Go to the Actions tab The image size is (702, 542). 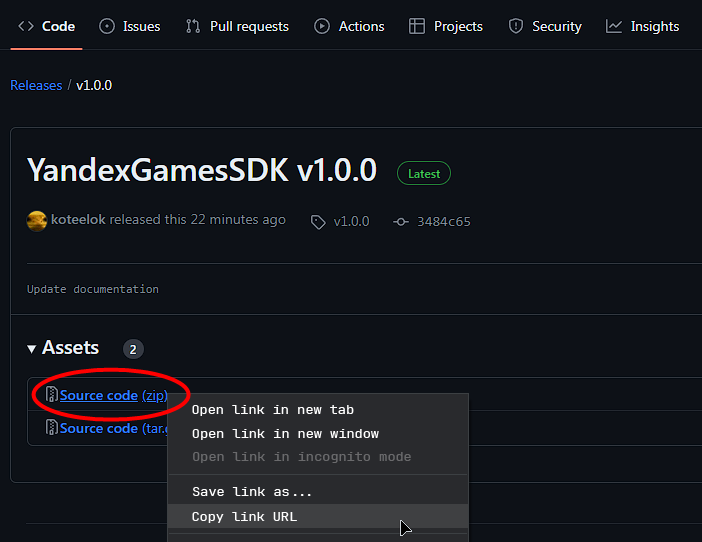[349, 26]
